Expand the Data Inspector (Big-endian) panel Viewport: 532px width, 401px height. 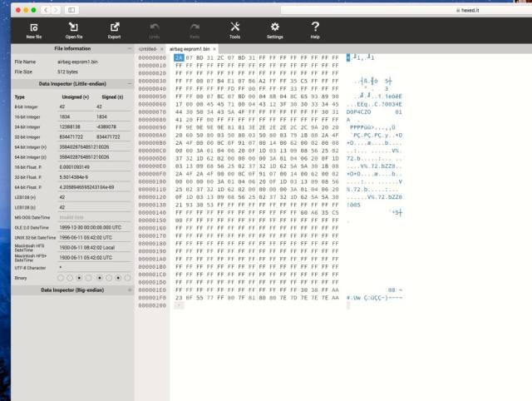(x=130, y=290)
